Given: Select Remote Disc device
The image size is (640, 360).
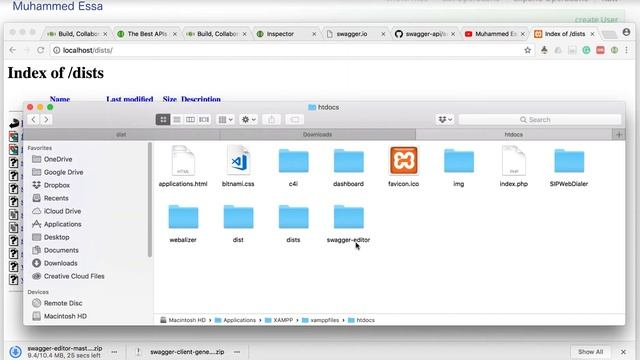Looking at the screenshot, I should [x=63, y=303].
